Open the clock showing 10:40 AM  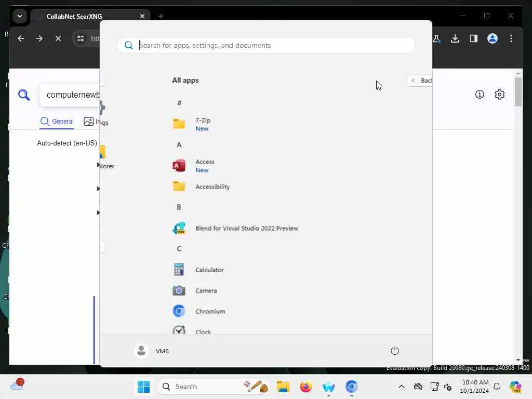475,387
